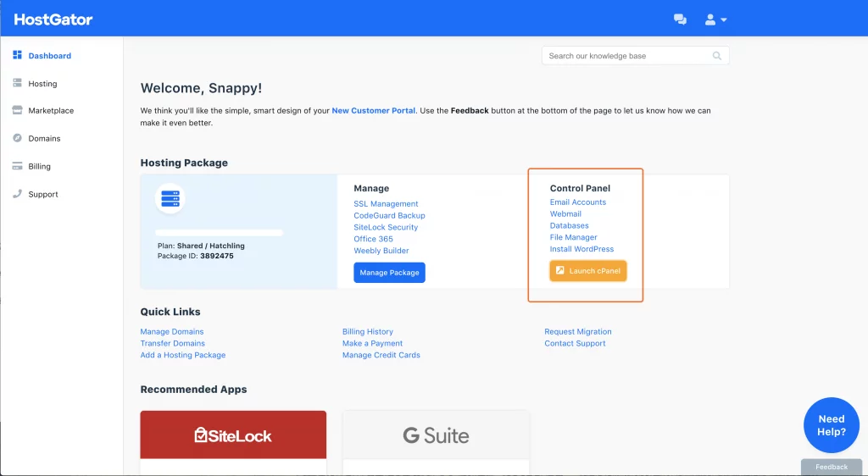Screen dimensions: 868x476
Task: Open the user account icon in the header
Action: pos(710,19)
